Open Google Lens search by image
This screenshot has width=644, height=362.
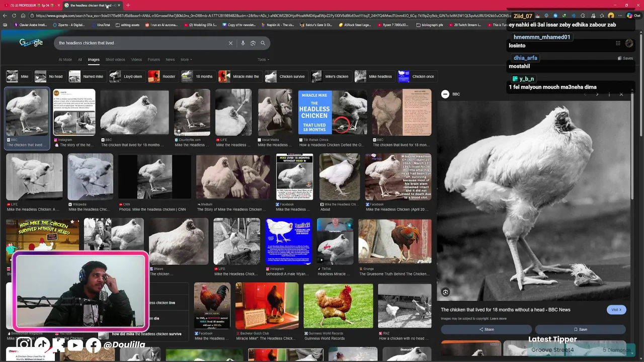[x=253, y=43]
